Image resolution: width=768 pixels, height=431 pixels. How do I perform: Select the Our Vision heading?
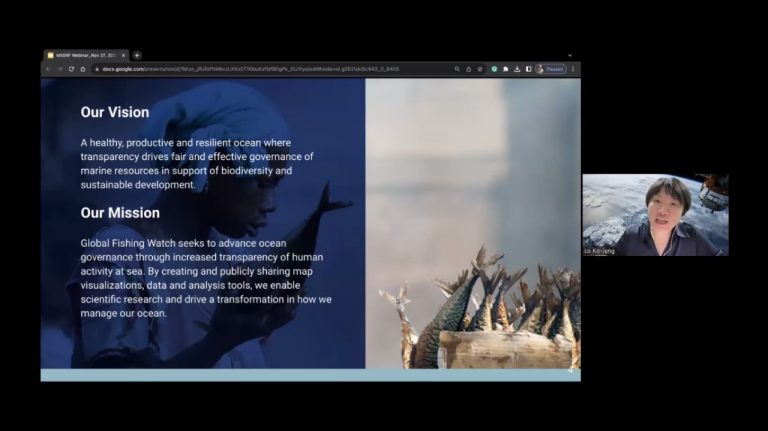[x=115, y=112]
